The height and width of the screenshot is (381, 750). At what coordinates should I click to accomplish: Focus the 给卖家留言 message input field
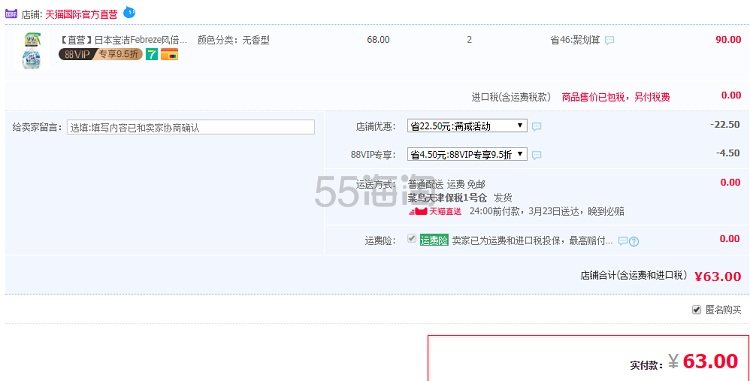(x=191, y=127)
